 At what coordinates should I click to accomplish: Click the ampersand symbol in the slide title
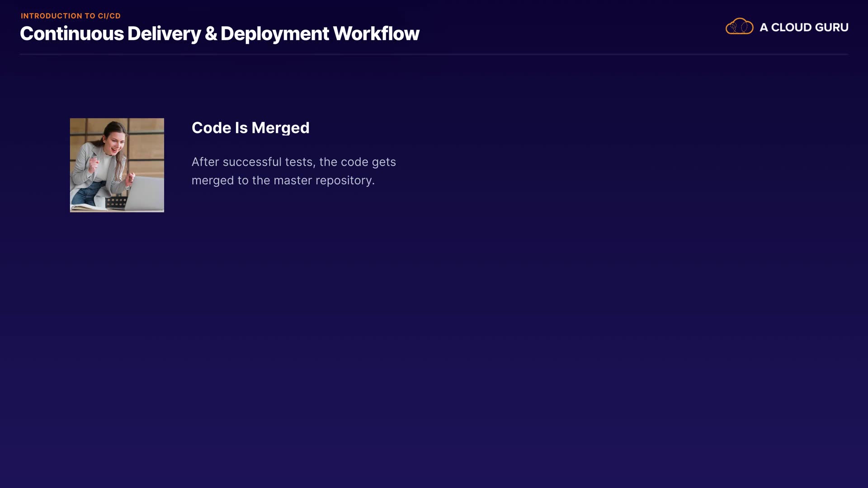(x=211, y=34)
